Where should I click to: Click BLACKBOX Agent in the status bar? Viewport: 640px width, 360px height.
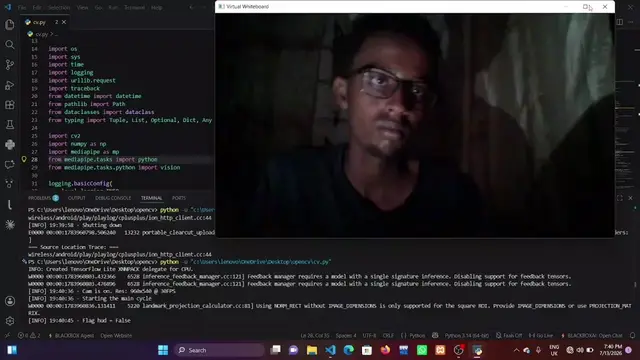[x=71, y=336]
